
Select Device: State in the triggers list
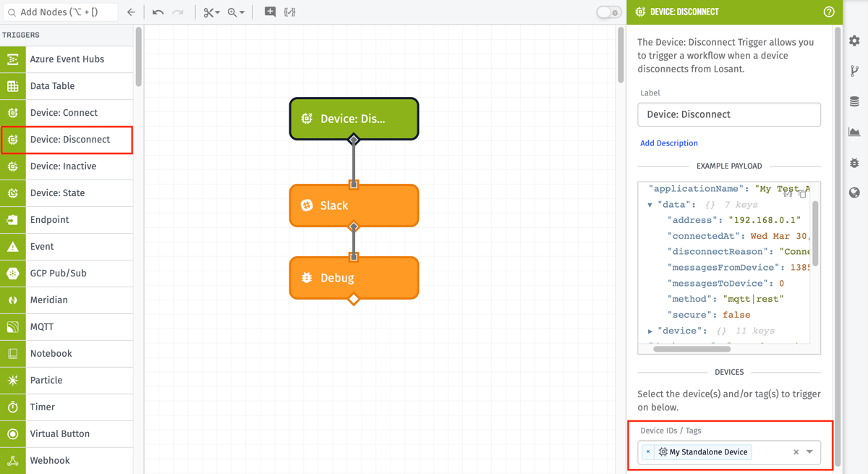(x=67, y=193)
